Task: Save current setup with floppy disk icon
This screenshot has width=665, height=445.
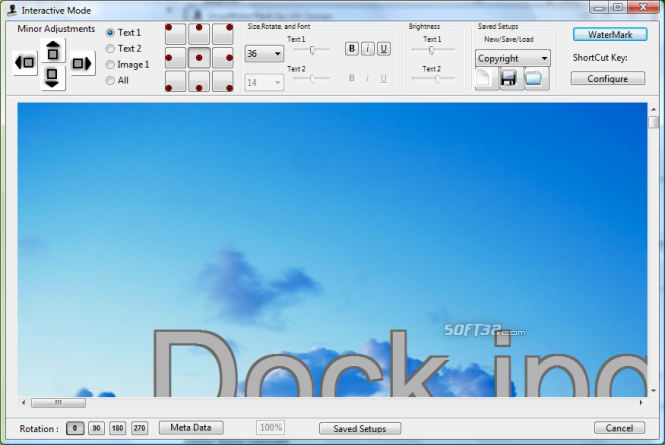Action: [x=509, y=78]
